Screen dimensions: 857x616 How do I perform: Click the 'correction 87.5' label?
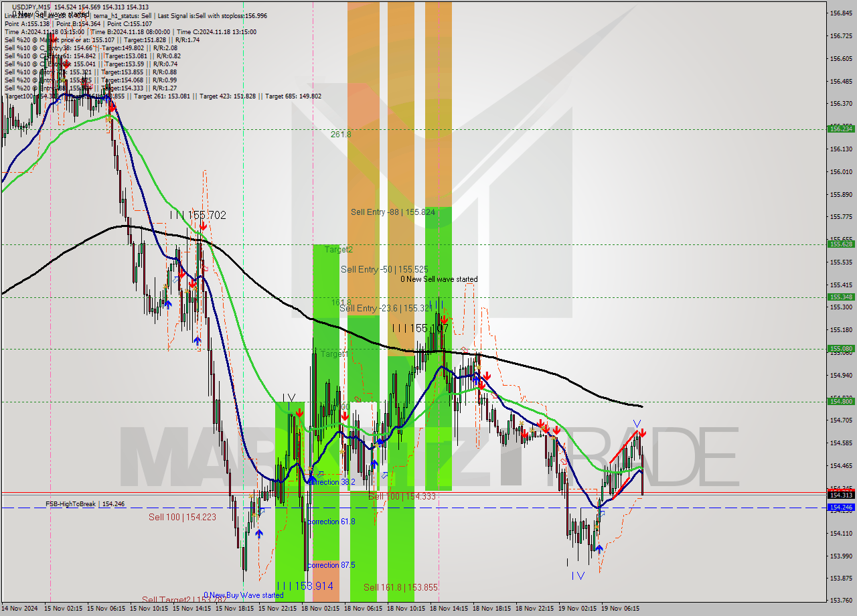click(x=331, y=565)
